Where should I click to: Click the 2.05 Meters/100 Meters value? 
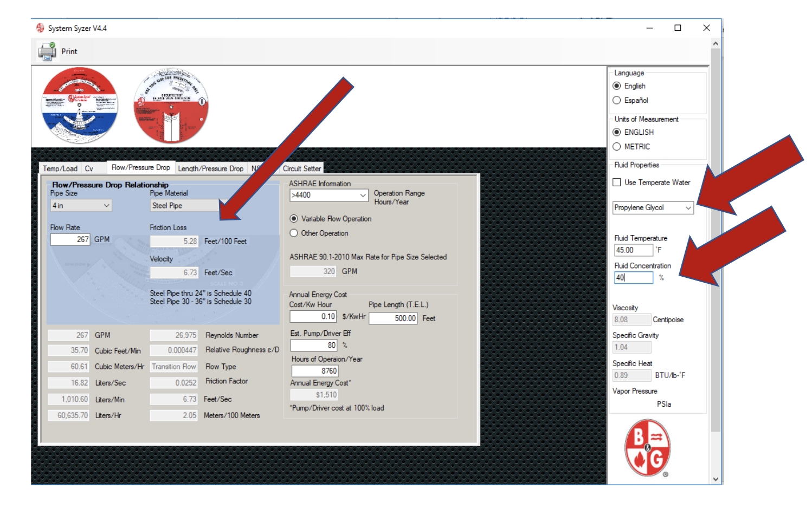tap(174, 415)
